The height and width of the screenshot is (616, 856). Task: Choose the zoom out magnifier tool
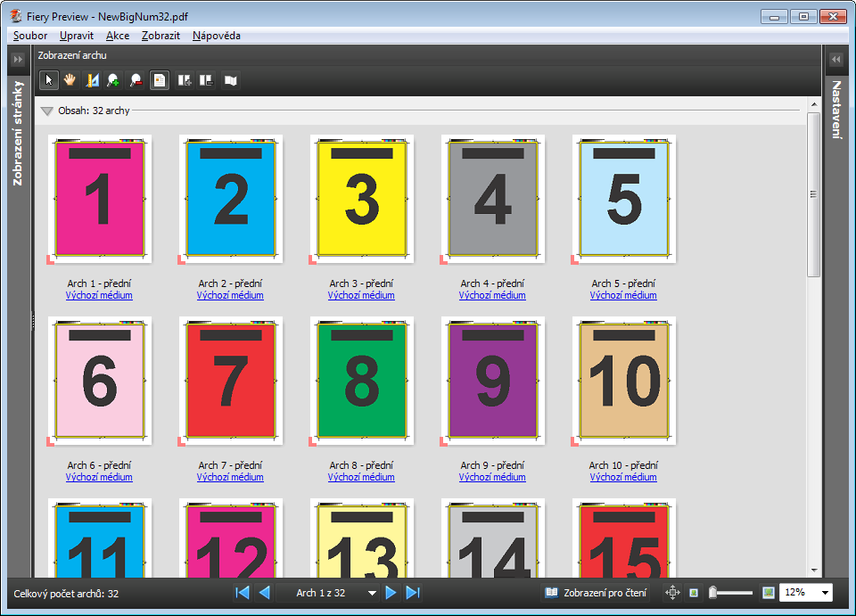pos(136,81)
